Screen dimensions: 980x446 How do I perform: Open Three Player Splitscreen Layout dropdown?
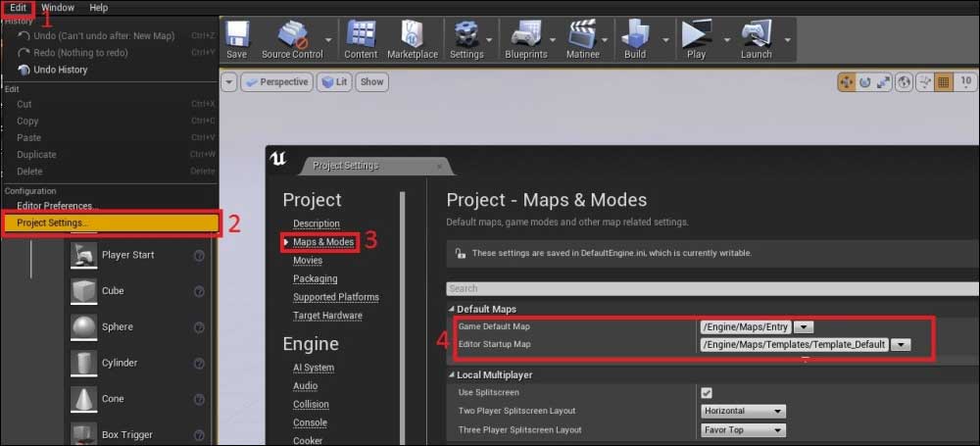743,430
